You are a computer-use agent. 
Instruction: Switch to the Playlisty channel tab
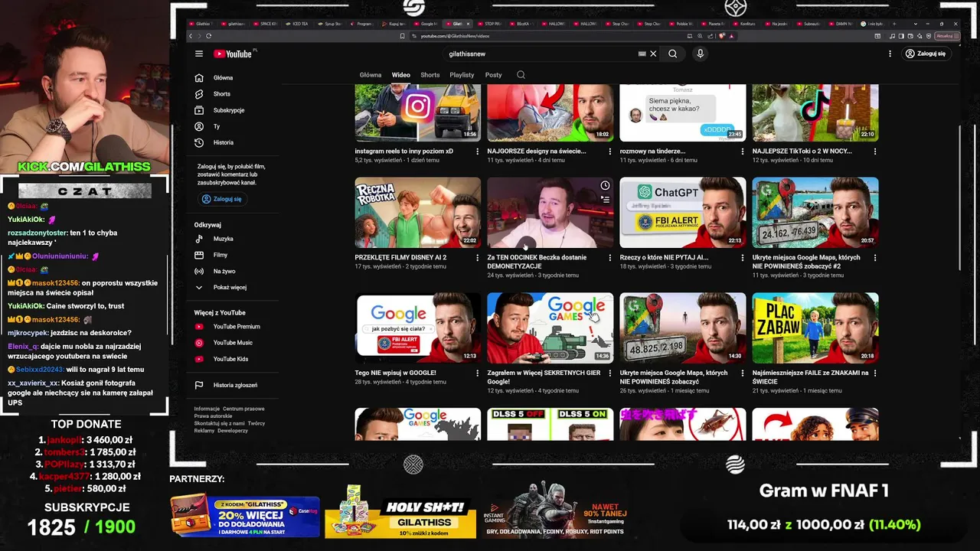pyautogui.click(x=462, y=75)
